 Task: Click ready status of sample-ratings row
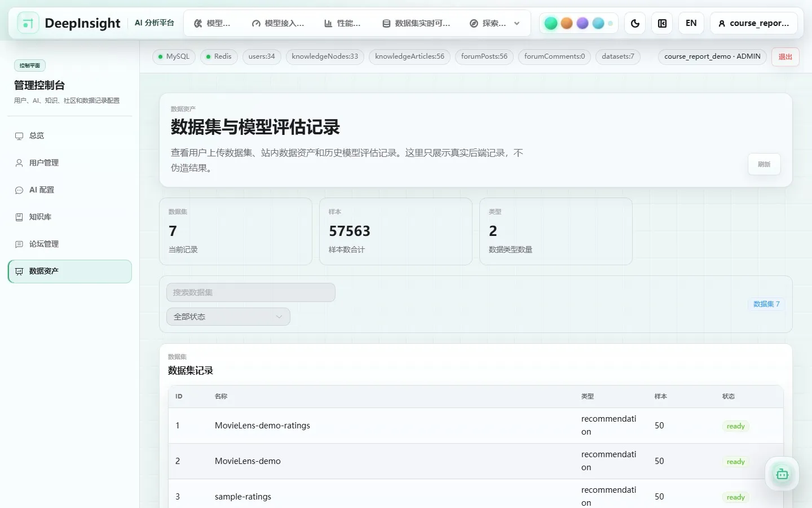pyautogui.click(x=735, y=497)
